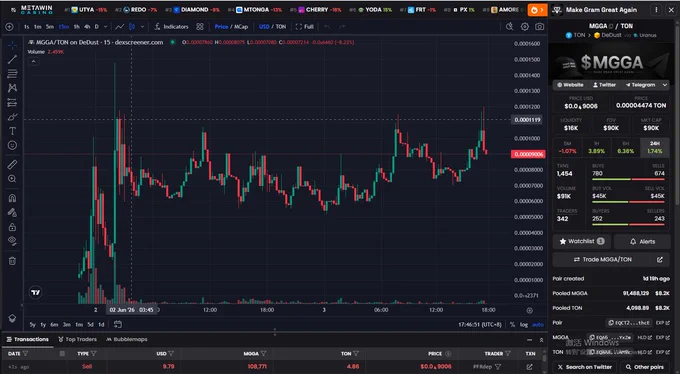Screen dimensions: 680x374
Task: Lock all drawing tools
Action: [12, 227]
